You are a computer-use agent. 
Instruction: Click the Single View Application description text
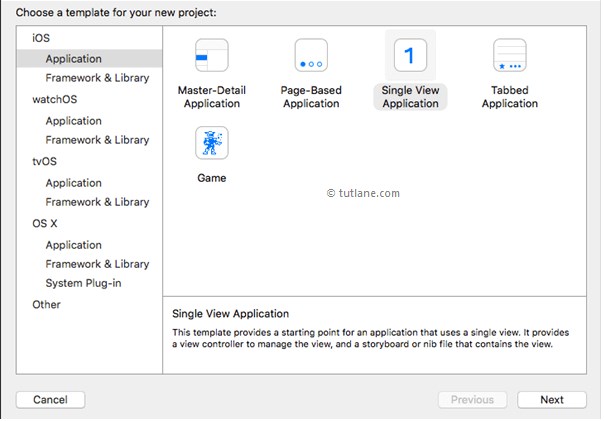[362, 338]
